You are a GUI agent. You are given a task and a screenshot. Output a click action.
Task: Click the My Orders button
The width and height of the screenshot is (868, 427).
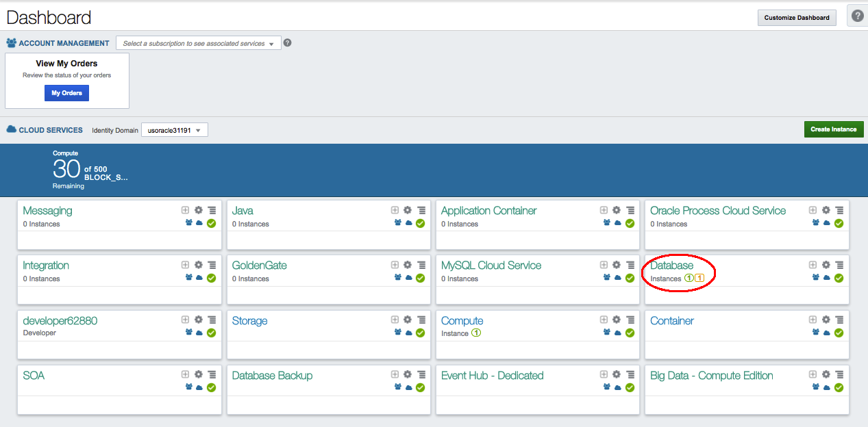coord(66,92)
